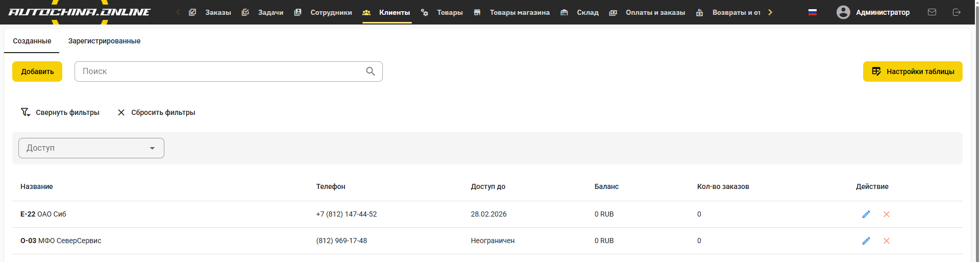Open Настройки таблицы button

pyautogui.click(x=913, y=72)
